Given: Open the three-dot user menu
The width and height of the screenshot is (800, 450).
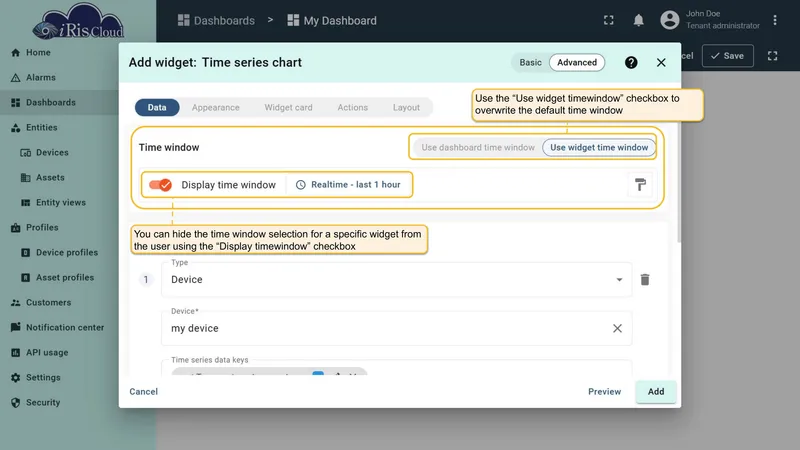Looking at the screenshot, I should [x=774, y=20].
